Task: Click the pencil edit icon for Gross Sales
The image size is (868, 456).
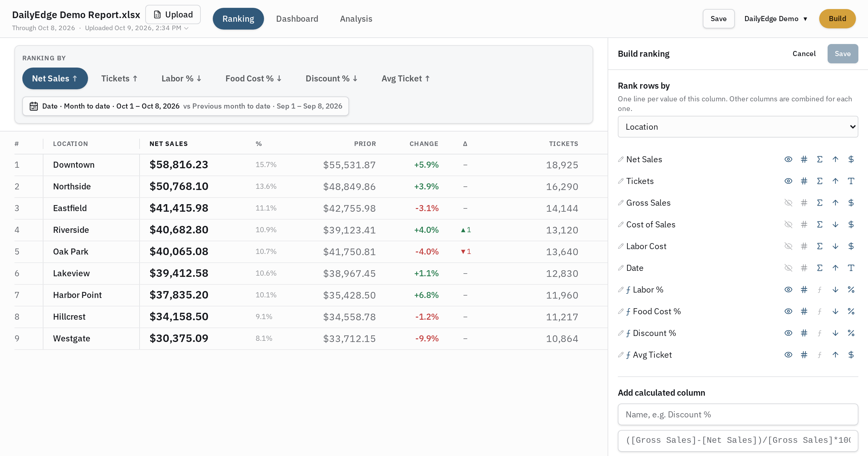Action: click(621, 203)
